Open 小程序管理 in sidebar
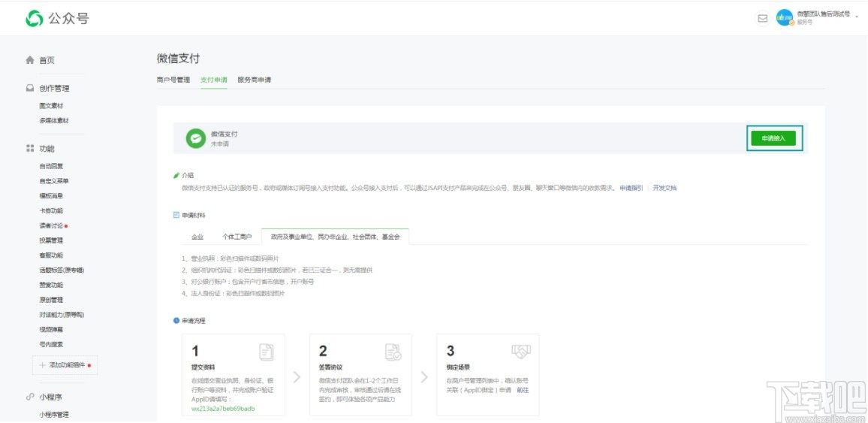This screenshot has width=868, height=423. point(54,415)
